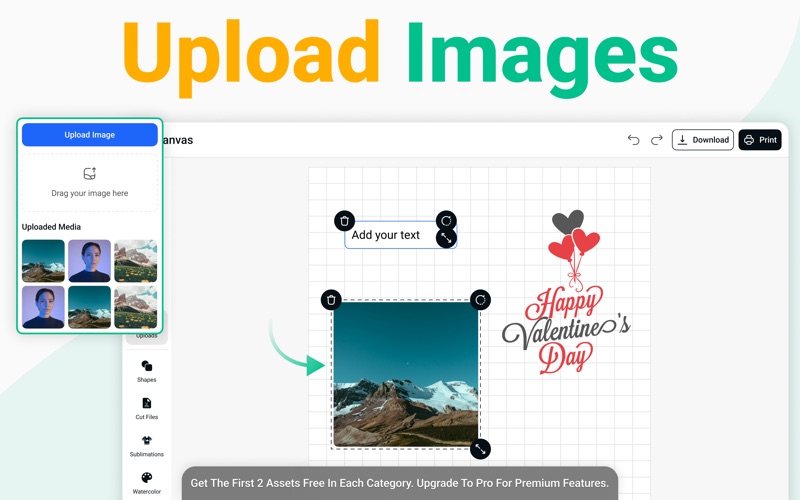Rotate the text box with rotate handle
This screenshot has height=500, width=800.
pos(446,221)
